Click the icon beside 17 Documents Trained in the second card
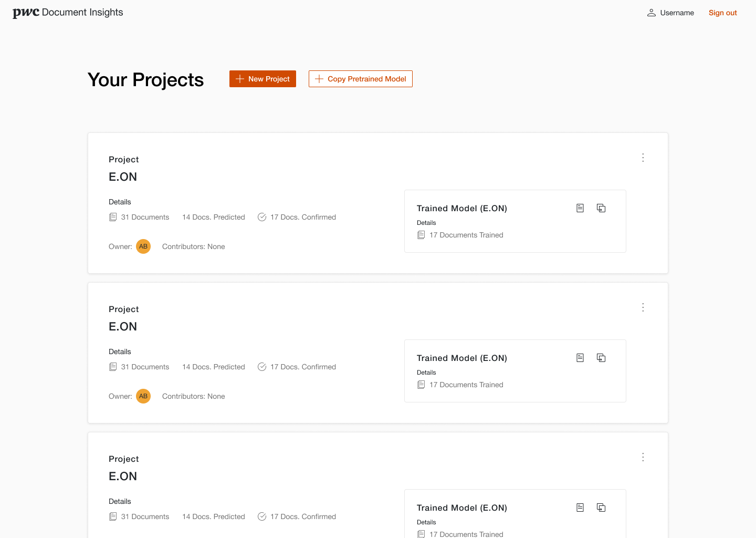Viewport: 756px width, 538px height. [421, 385]
